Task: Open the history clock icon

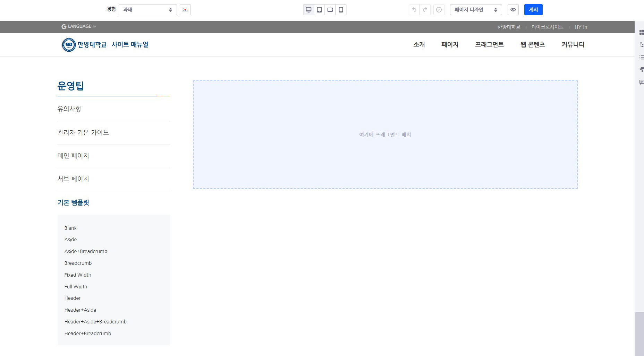Action: pyautogui.click(x=439, y=10)
